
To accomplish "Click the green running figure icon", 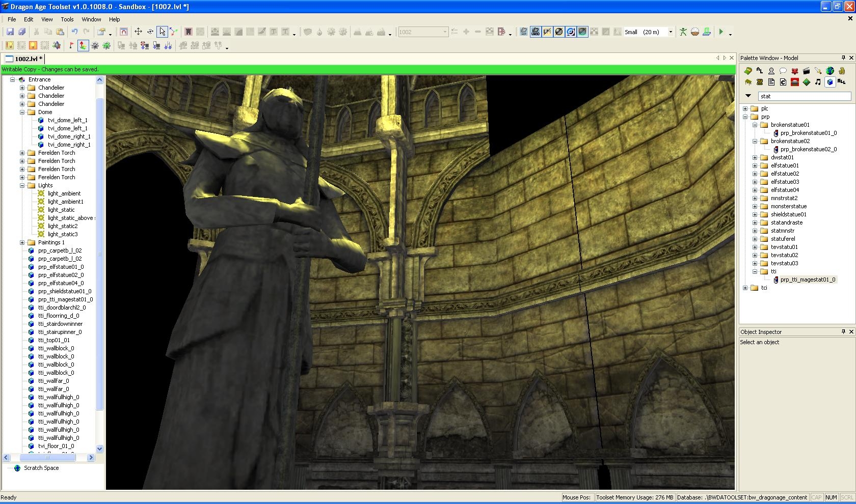I will pyautogui.click(x=683, y=32).
